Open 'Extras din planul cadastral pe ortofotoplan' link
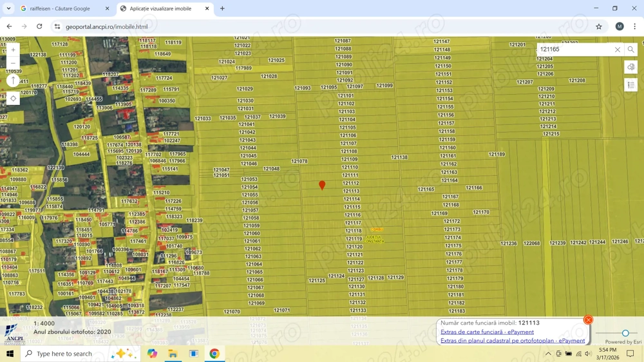 [x=512, y=341]
